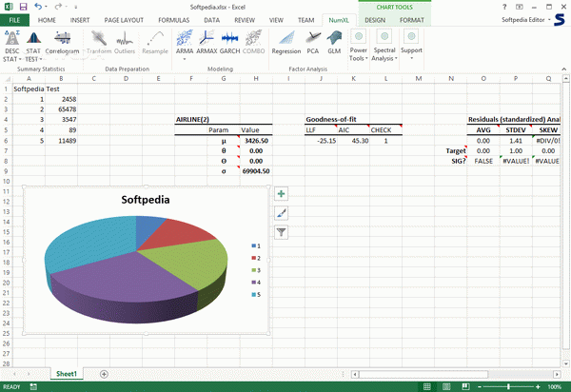Select the ARMAX modeling tool
571x392 pixels.
(x=207, y=43)
